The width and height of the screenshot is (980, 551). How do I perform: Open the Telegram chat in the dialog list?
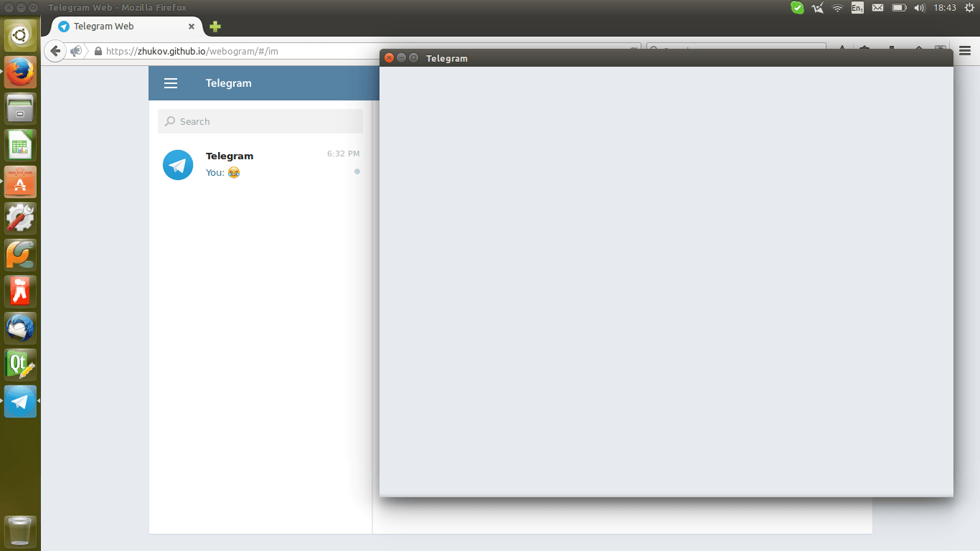point(260,164)
